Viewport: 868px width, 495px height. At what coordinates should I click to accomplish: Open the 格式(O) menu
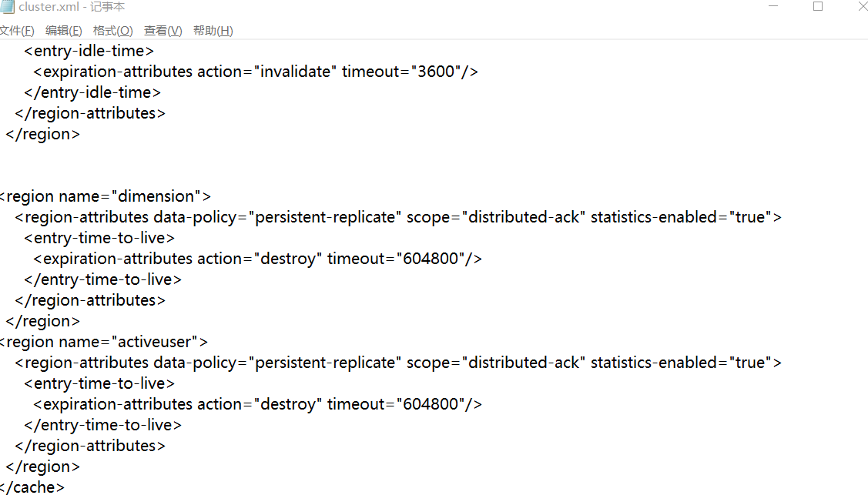(x=112, y=31)
